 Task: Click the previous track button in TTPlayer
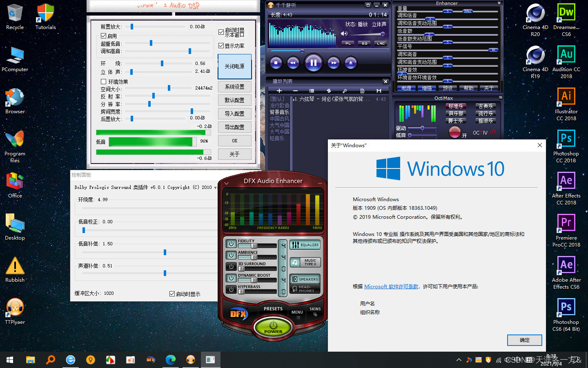click(x=293, y=63)
